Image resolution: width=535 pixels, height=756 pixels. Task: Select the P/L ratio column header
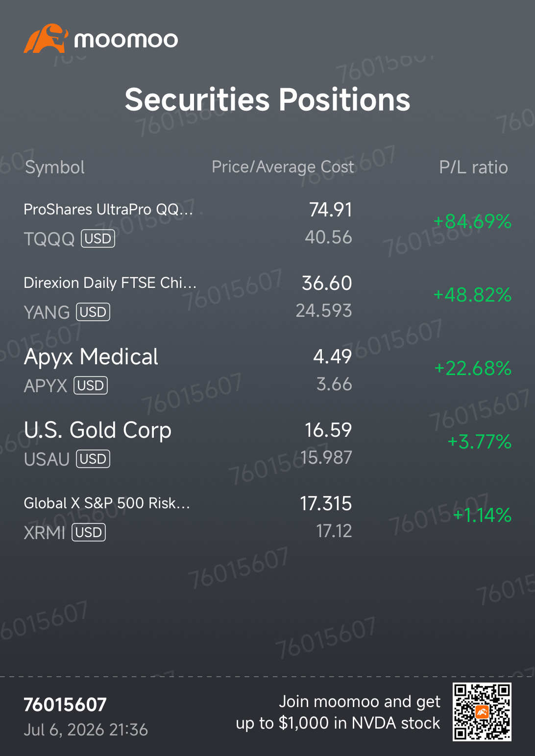(473, 167)
